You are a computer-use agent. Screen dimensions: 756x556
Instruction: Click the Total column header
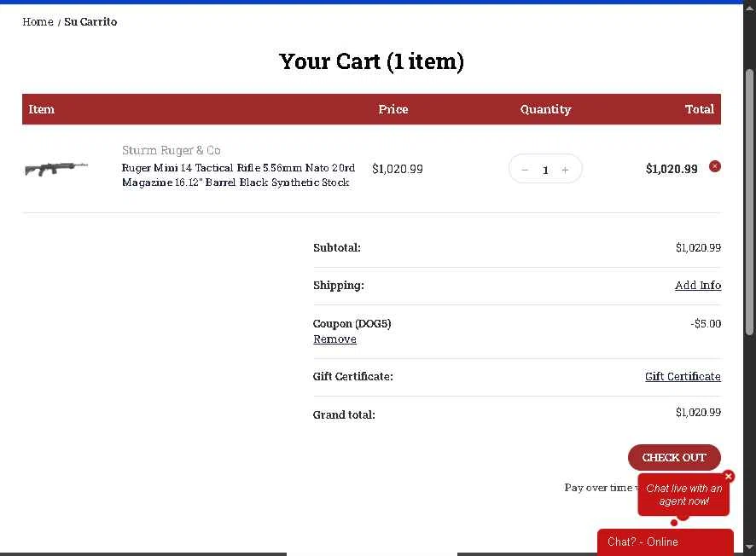[699, 109]
